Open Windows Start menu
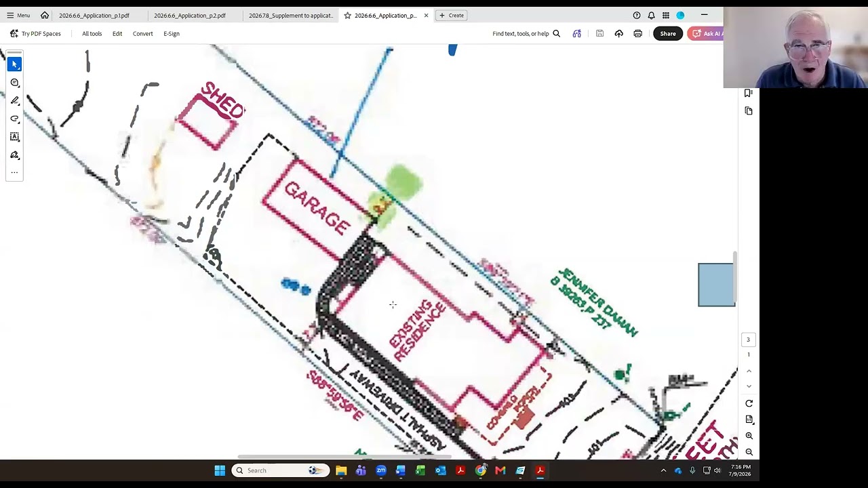 (220, 470)
